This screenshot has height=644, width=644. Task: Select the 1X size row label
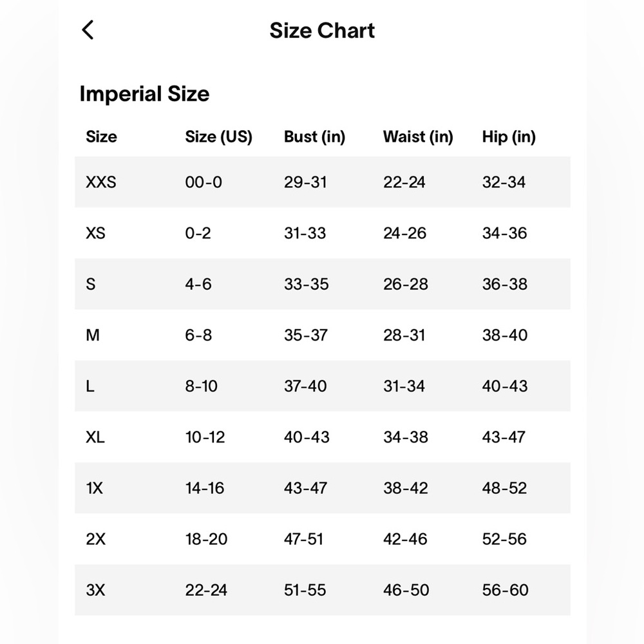click(95, 488)
